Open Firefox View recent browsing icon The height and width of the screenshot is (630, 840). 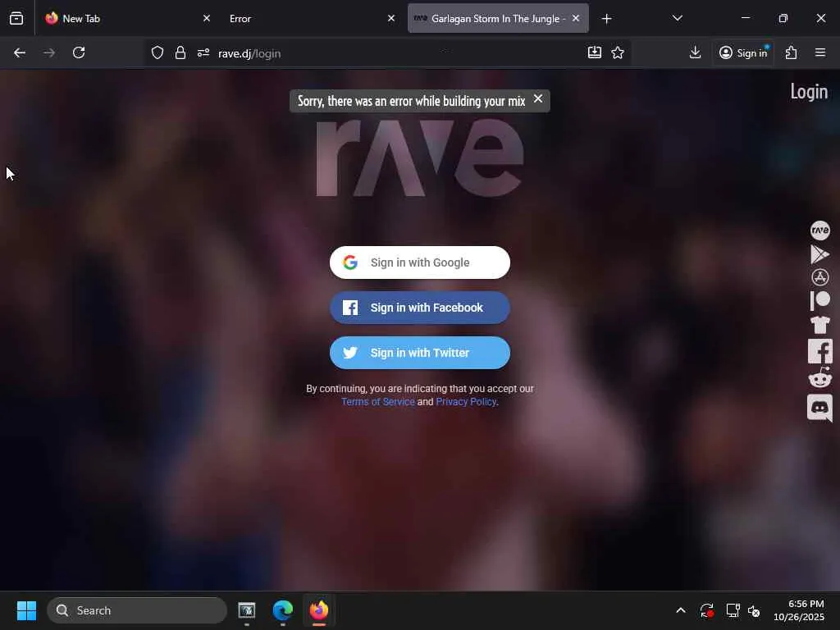pos(16,18)
